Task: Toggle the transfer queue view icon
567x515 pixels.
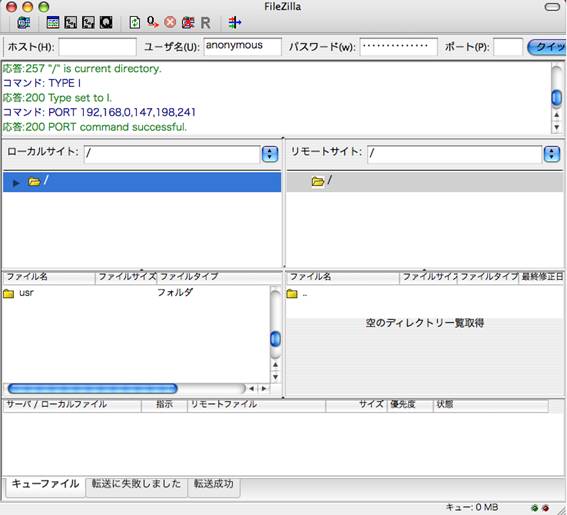Action: coord(106,23)
